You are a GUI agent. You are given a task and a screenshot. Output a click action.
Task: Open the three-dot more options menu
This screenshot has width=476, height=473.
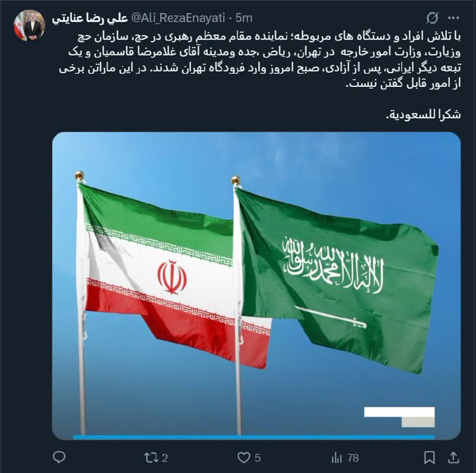click(454, 18)
